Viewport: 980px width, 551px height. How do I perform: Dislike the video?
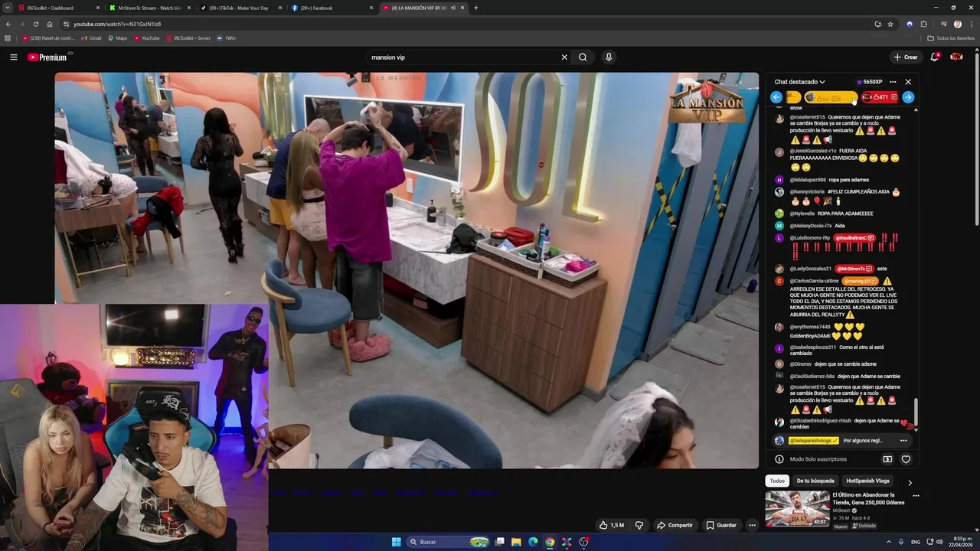point(639,525)
